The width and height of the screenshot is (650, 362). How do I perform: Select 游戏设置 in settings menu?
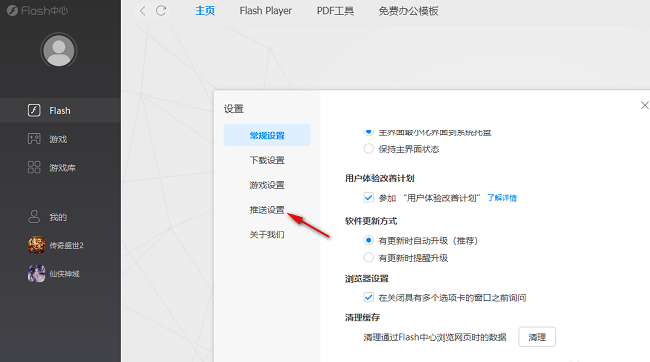click(x=267, y=185)
